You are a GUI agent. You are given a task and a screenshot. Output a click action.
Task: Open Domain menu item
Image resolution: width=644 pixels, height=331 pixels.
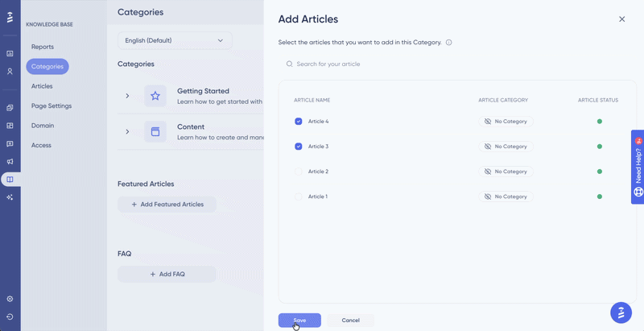(43, 126)
